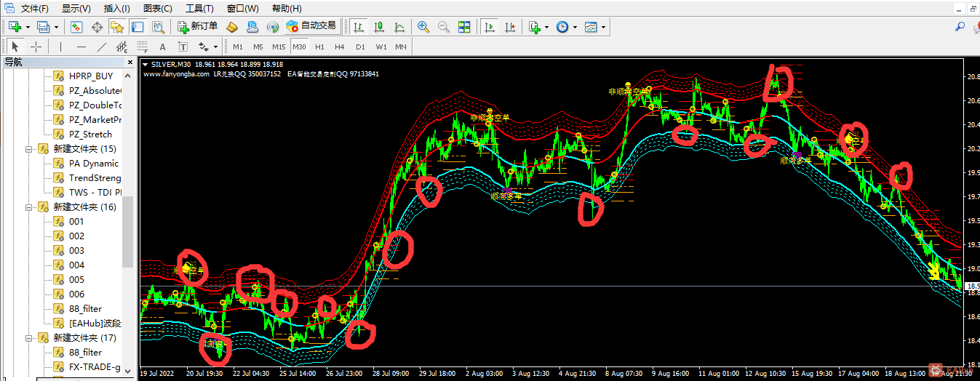Screen dimensions: 980x381
Task: Select the crosshair cursor tool
Action: 36,47
